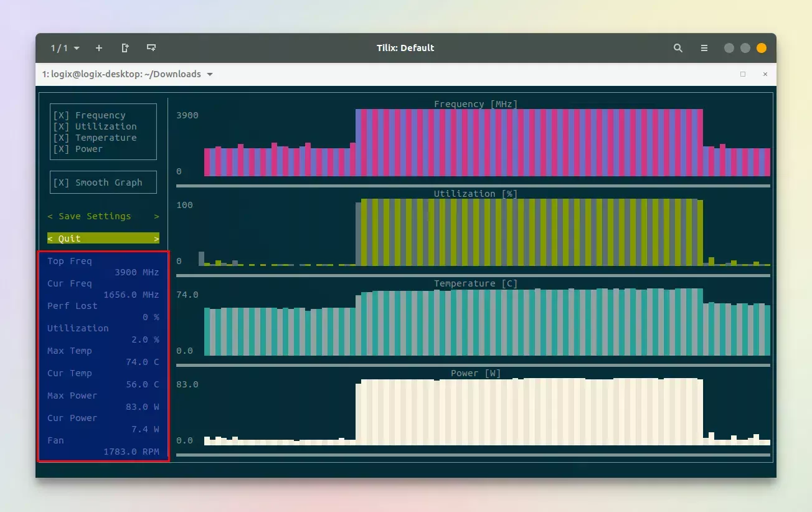812x512 pixels.
Task: Open the Tilix hamburger menu
Action: click(x=704, y=48)
